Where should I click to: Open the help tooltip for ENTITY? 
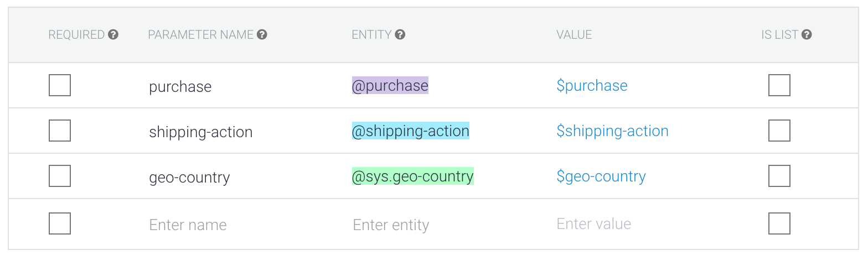click(x=400, y=35)
